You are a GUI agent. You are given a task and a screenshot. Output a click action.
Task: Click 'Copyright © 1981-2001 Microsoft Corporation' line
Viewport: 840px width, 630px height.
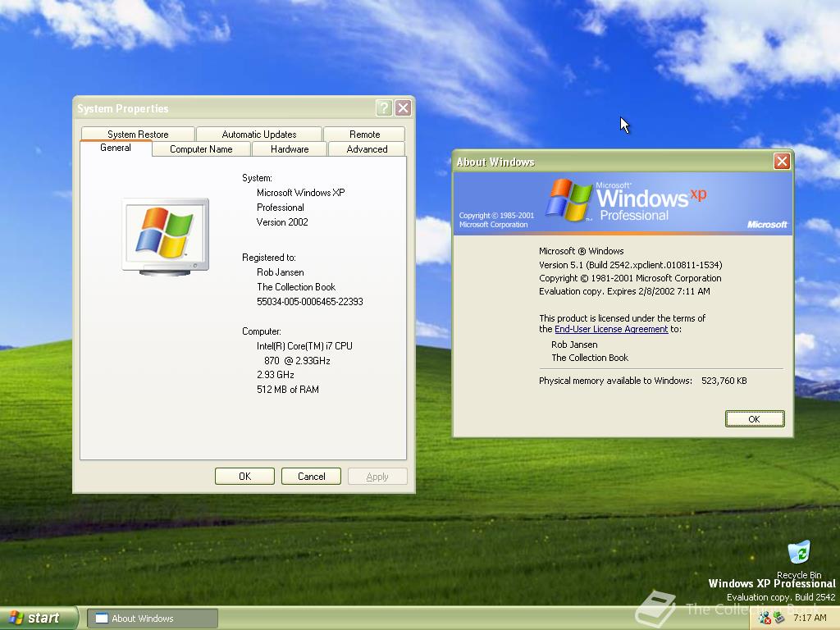(x=630, y=278)
